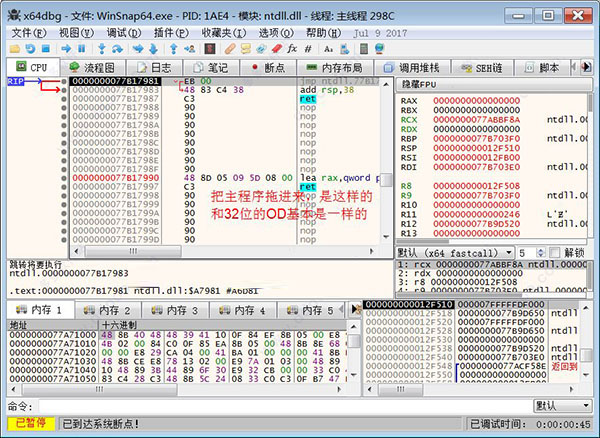Toggle breakpoint dot at address 0000000077B17983
This screenshot has width=600, height=438.
[64, 90]
